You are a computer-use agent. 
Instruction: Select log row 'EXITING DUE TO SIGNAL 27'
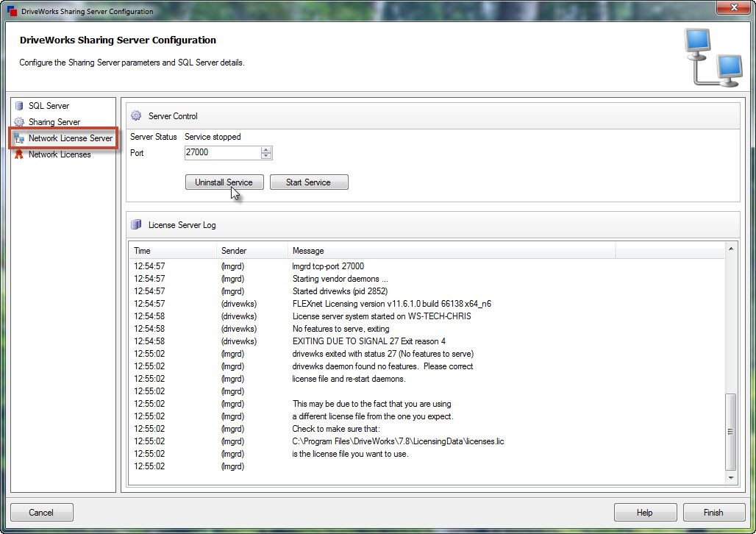[427, 341]
